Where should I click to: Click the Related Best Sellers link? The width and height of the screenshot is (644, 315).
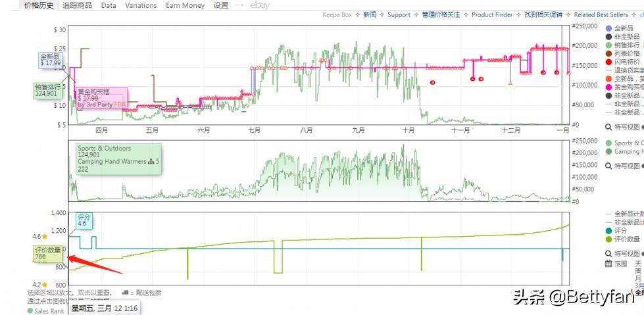click(601, 14)
